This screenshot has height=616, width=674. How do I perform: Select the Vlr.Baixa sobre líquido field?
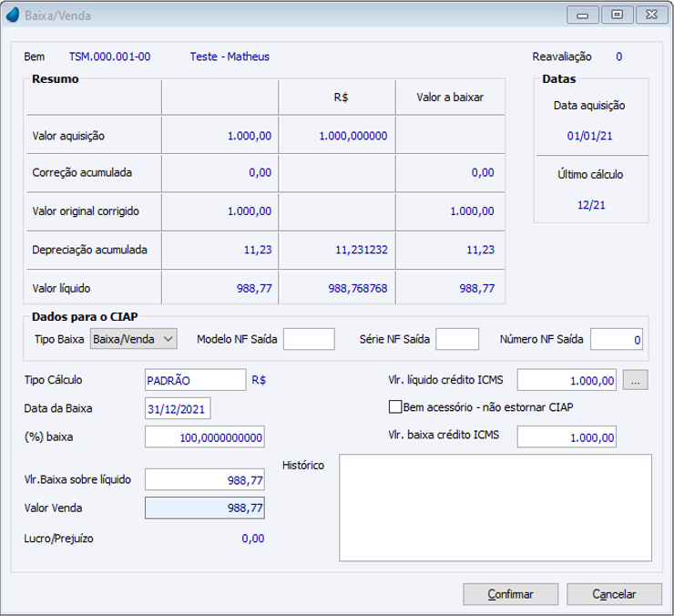(205, 479)
